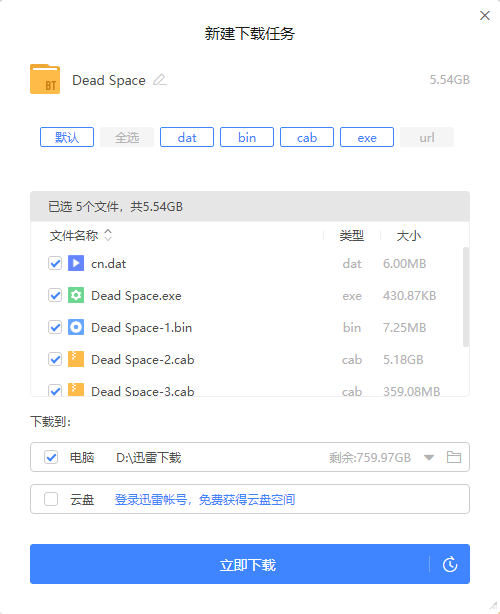The width and height of the screenshot is (500, 614).
Task: Open the 登录迅雷帐号 login link
Action: coord(205,499)
